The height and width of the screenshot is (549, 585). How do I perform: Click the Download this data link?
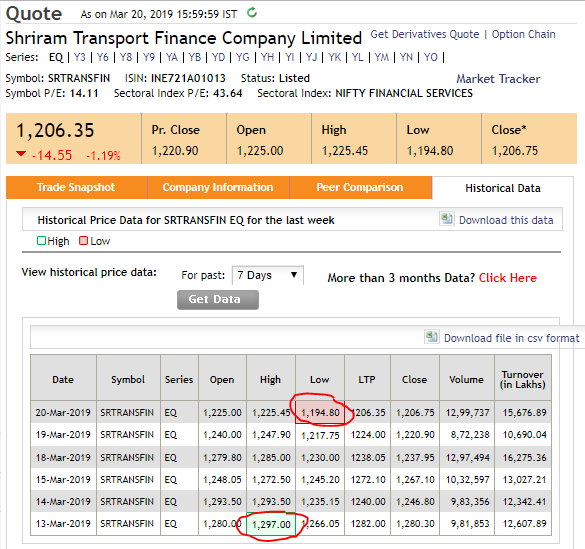tap(506, 220)
